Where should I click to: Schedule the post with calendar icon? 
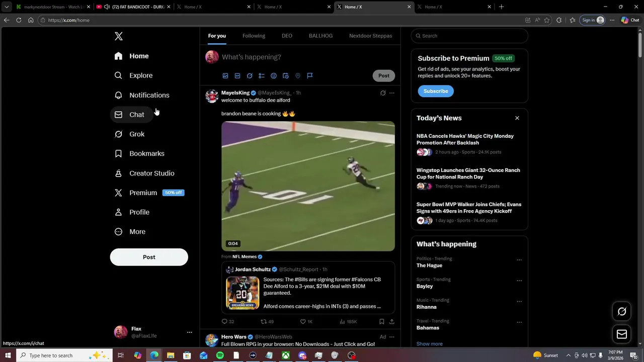tap(286, 76)
